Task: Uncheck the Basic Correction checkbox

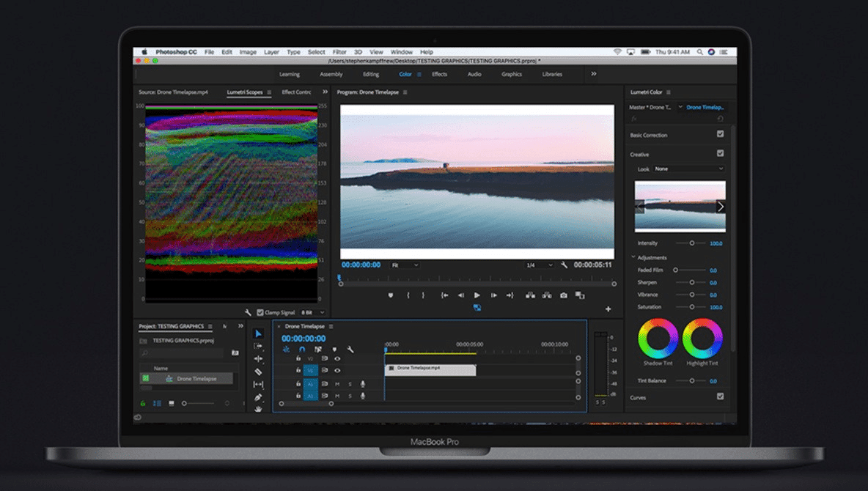Action: [x=720, y=134]
